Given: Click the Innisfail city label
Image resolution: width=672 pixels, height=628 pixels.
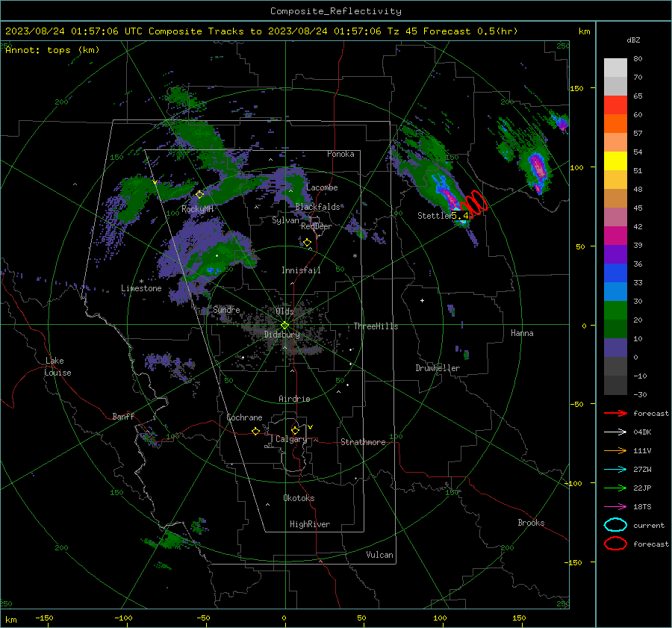Looking at the screenshot, I should click(x=301, y=270).
